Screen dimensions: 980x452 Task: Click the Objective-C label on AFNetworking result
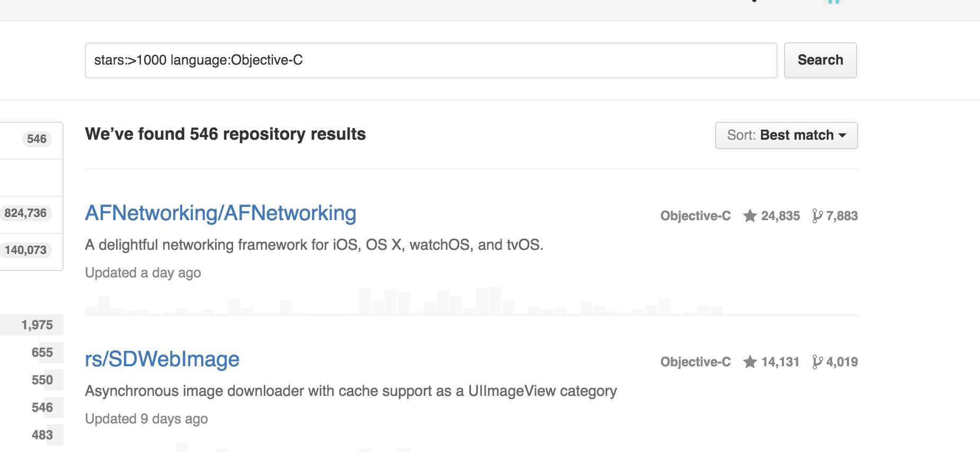[695, 216]
